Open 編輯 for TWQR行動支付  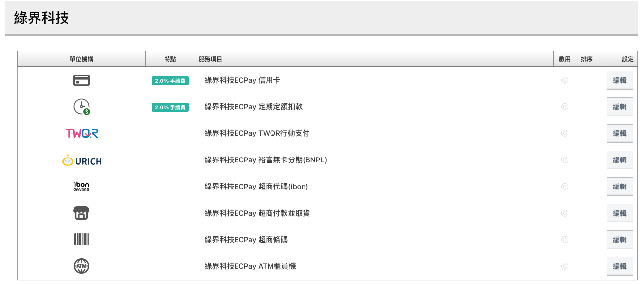click(619, 133)
